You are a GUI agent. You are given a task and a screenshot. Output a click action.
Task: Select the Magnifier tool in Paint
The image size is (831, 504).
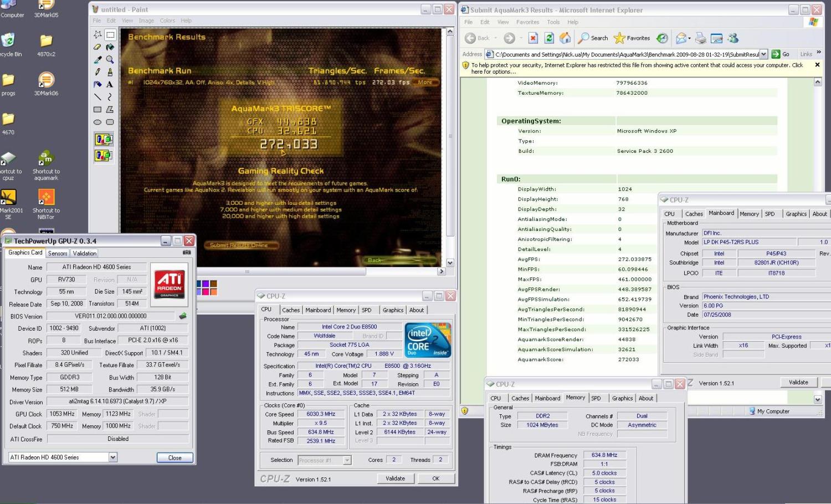(110, 60)
